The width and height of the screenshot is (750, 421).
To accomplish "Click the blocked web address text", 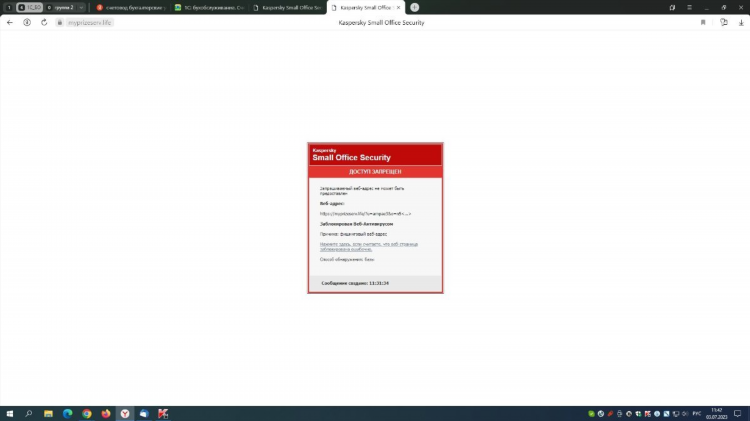I will [365, 214].
